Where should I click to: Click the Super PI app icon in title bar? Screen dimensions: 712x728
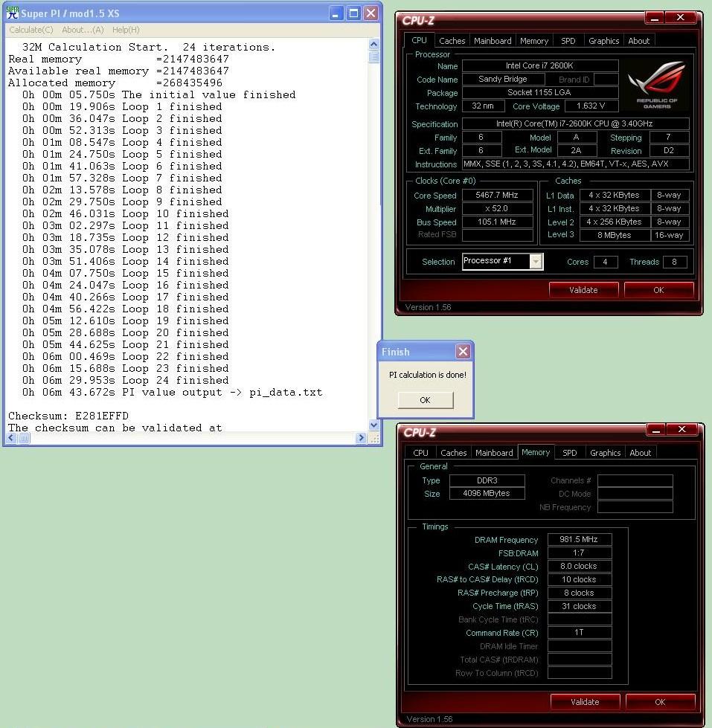point(13,13)
